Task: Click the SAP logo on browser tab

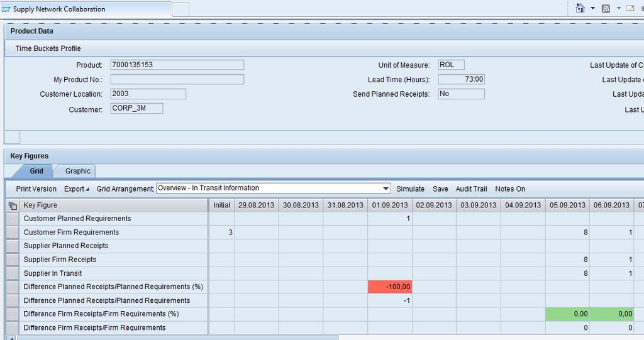Action: [x=6, y=9]
